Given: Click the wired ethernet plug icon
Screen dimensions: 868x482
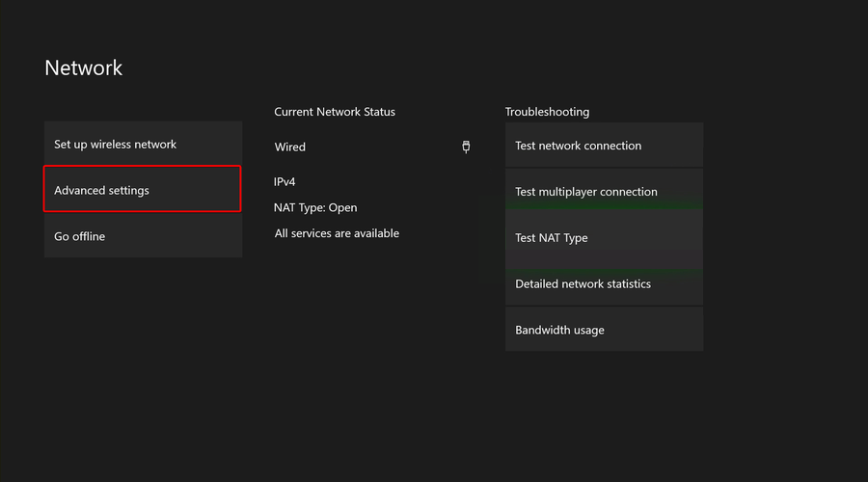Looking at the screenshot, I should click(466, 147).
